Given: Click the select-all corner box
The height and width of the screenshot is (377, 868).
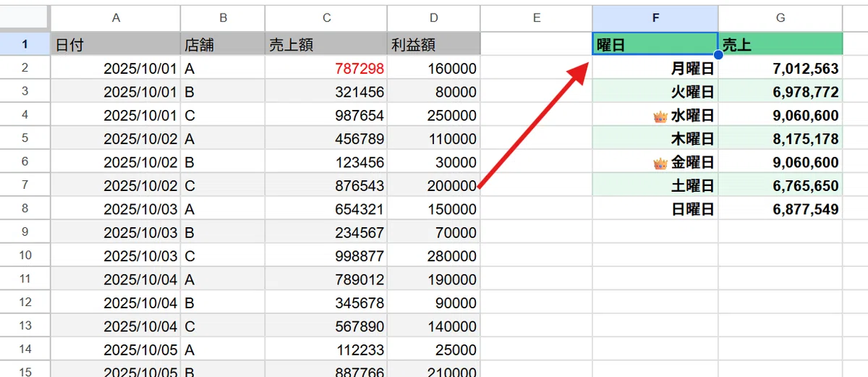Looking at the screenshot, I should pyautogui.click(x=25, y=18).
